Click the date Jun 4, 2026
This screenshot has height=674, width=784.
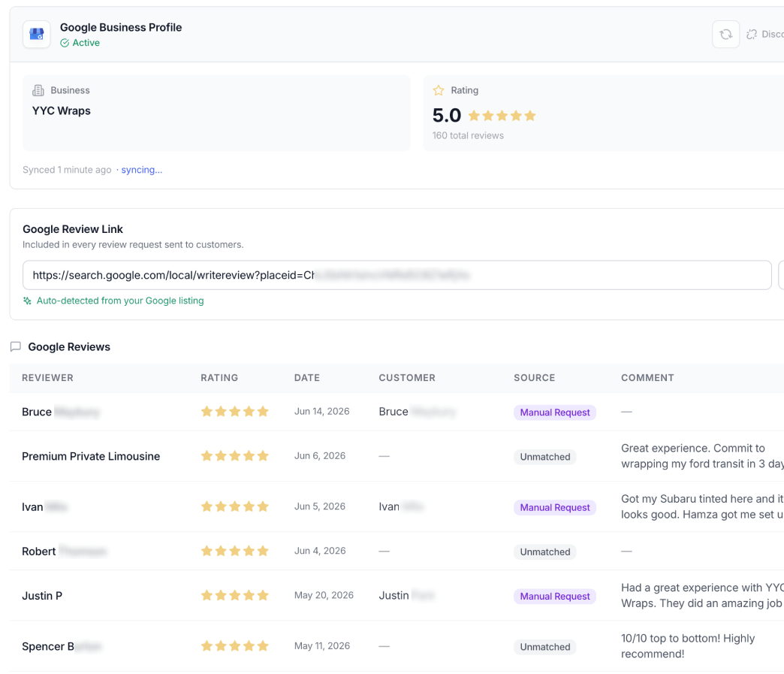click(320, 551)
